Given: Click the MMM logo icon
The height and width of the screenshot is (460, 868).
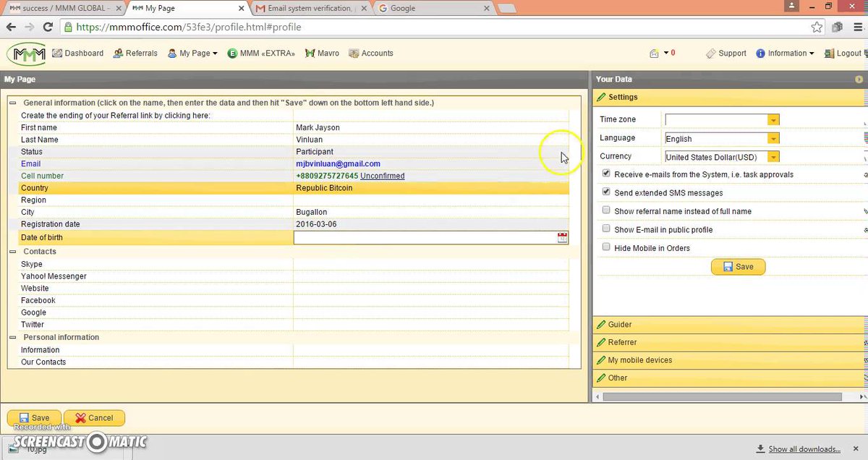Looking at the screenshot, I should [26, 54].
